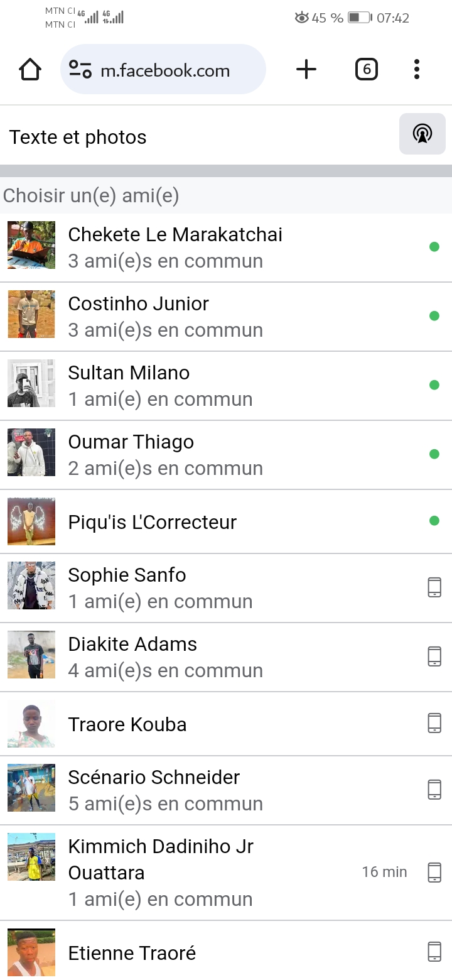Open Oumar Thiago's profile thumbnail
This screenshot has width=452, height=980.
coord(31,452)
